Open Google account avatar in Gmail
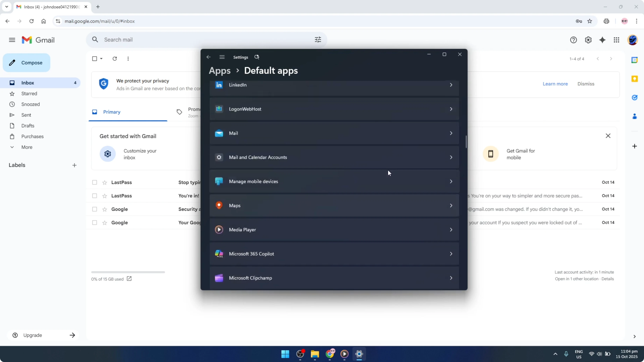 (x=632, y=40)
